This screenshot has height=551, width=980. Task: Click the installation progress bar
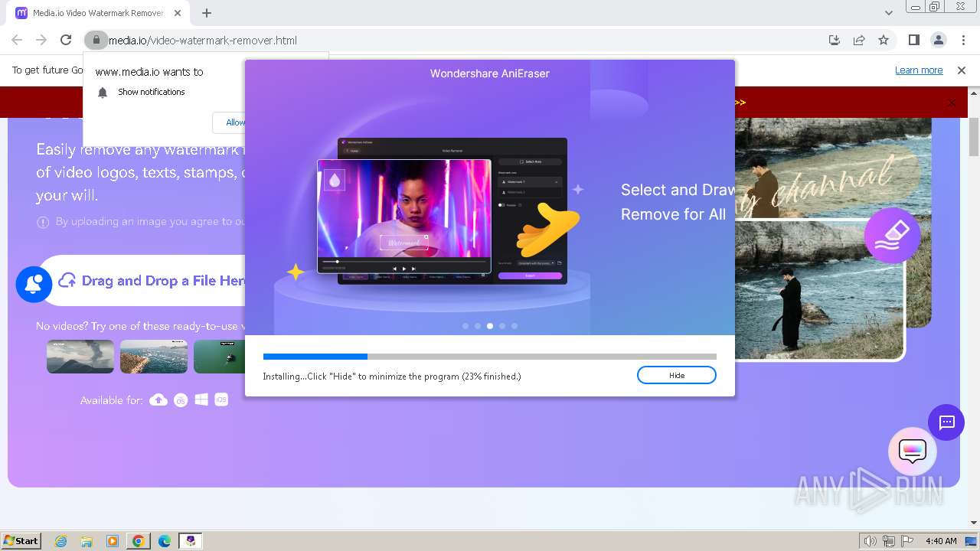(x=490, y=357)
